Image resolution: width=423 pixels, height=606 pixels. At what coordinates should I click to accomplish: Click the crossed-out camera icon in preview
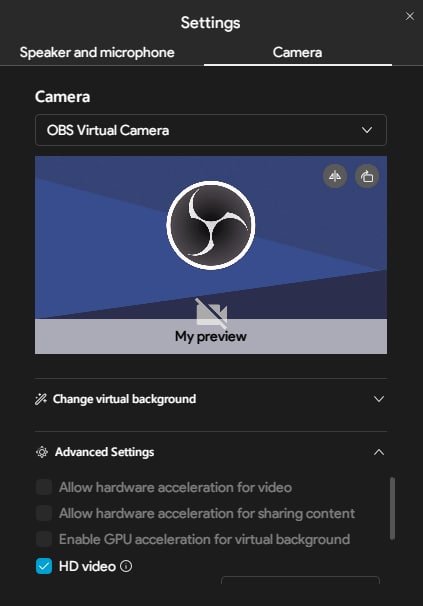212,313
